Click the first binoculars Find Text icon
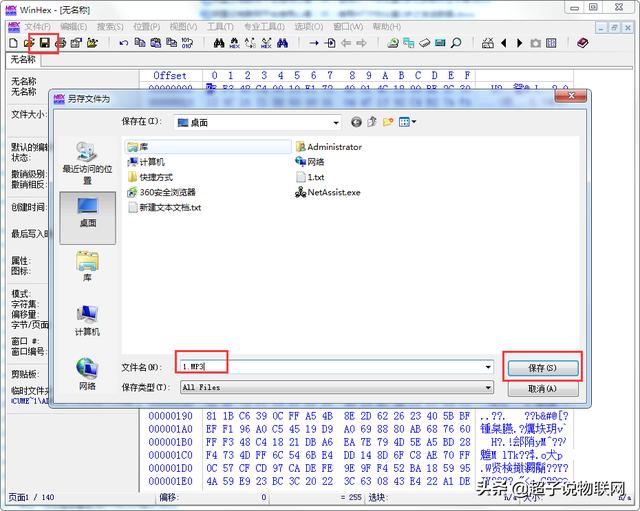This screenshot has height=511, width=640. point(219,43)
